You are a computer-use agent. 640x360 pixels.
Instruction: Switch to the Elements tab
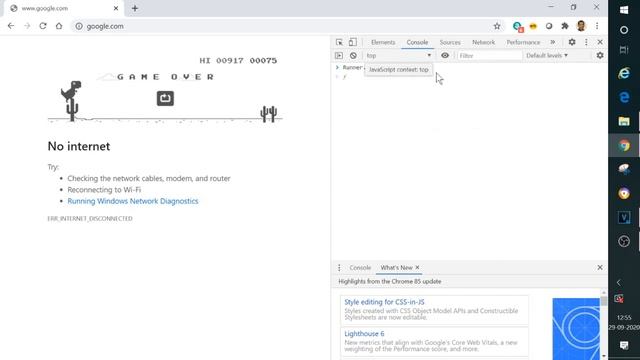(383, 42)
